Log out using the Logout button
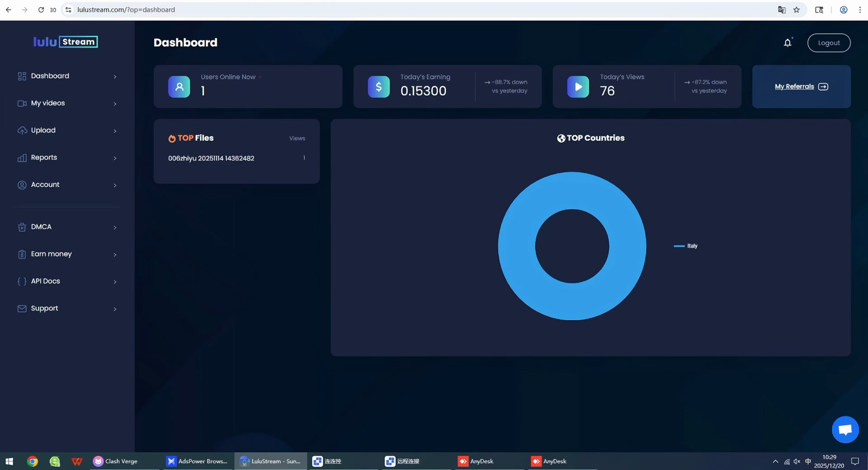868x470 pixels. click(x=829, y=42)
